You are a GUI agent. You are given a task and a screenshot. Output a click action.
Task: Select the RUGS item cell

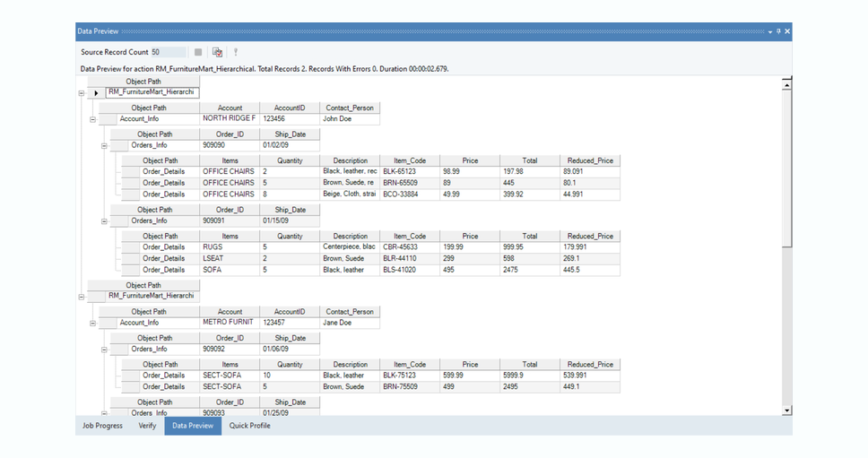230,247
